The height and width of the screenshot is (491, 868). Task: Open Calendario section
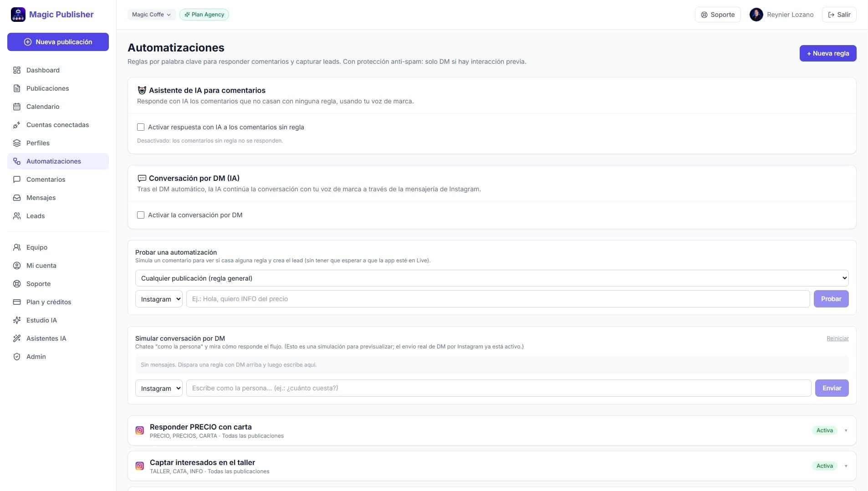(58, 107)
